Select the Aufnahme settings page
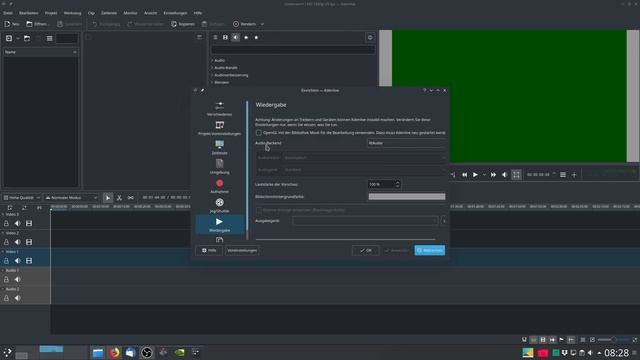The height and width of the screenshot is (360, 640). pyautogui.click(x=220, y=186)
